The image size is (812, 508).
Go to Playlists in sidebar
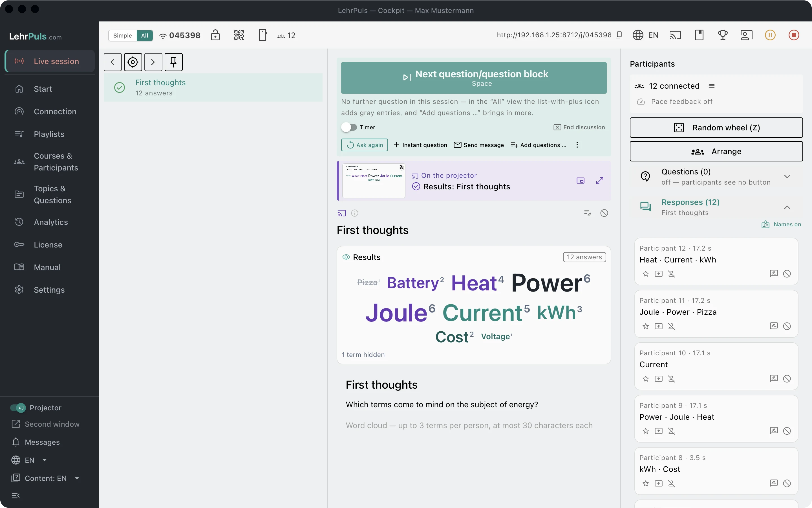coord(50,134)
